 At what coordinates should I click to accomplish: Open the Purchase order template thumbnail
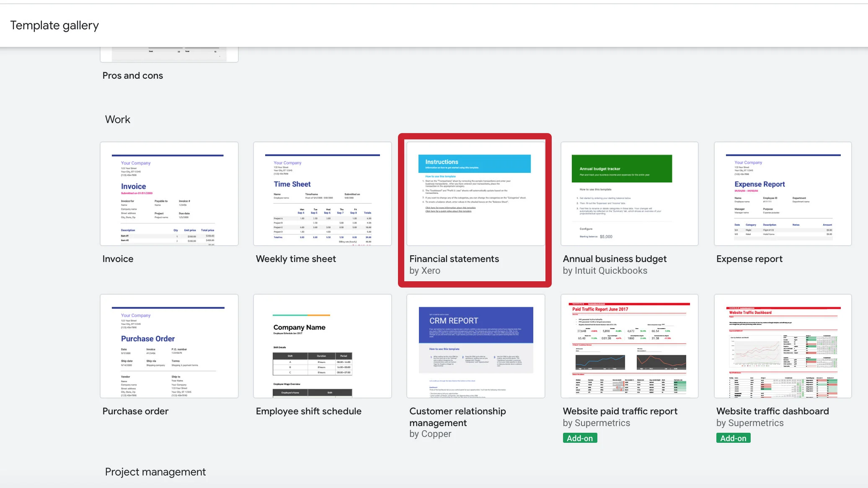click(169, 346)
